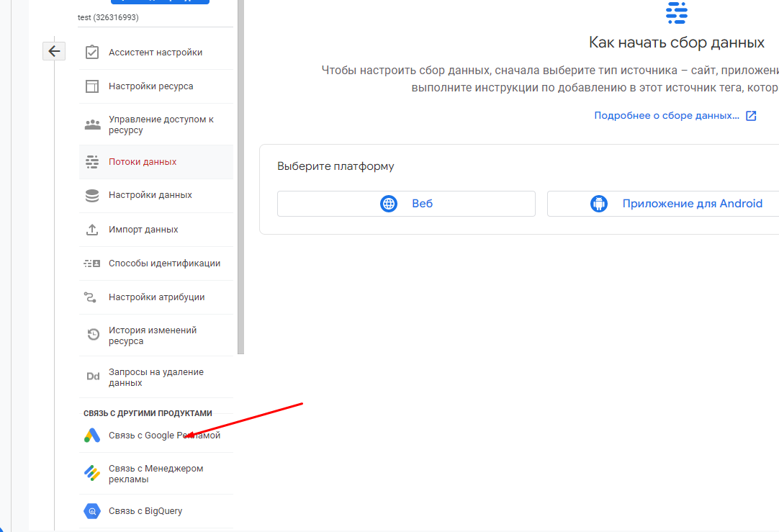Click the Настройки ресурса layout icon
The height and width of the screenshot is (532, 779).
click(92, 86)
